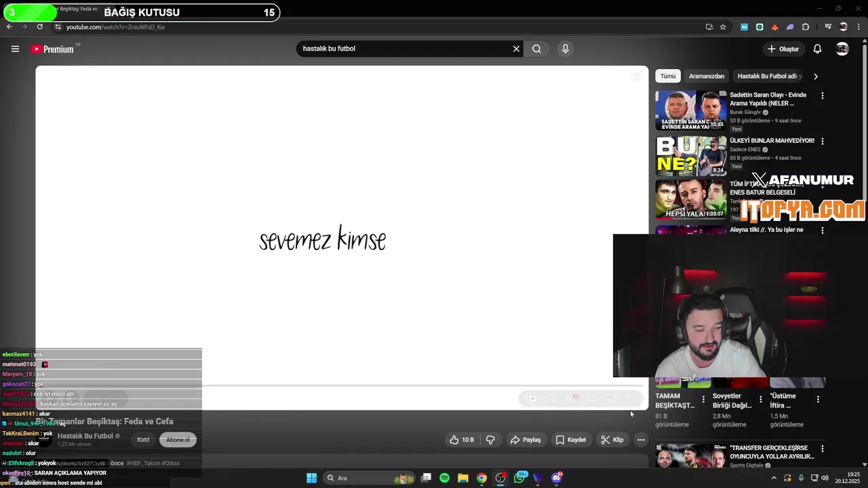Open File Explorer from the taskbar
Screen dimensions: 868x488
pos(462,478)
